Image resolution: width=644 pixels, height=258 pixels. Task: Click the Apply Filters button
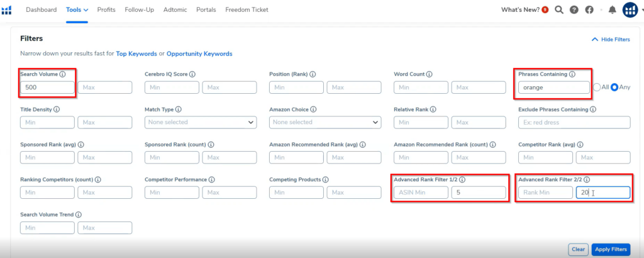pos(611,249)
